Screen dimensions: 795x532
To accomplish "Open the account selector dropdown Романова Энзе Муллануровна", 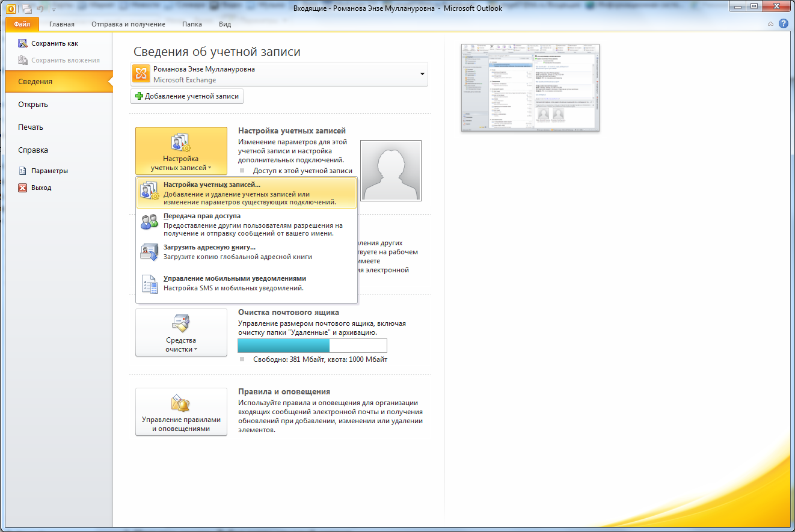I will pos(279,74).
